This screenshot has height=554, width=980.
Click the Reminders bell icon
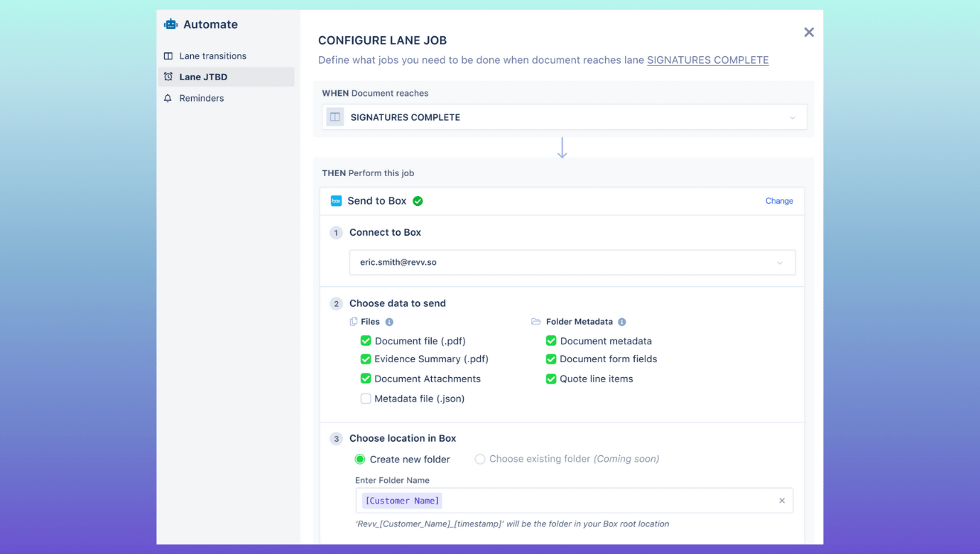168,98
